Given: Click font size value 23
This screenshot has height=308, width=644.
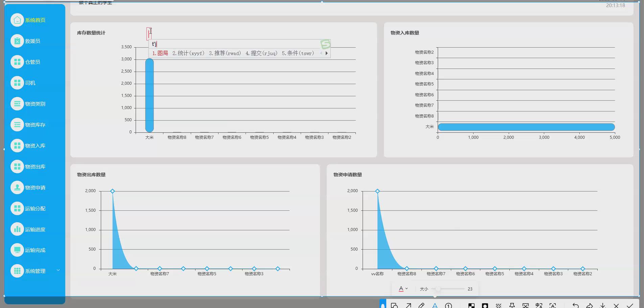Looking at the screenshot, I should (x=470, y=289).
